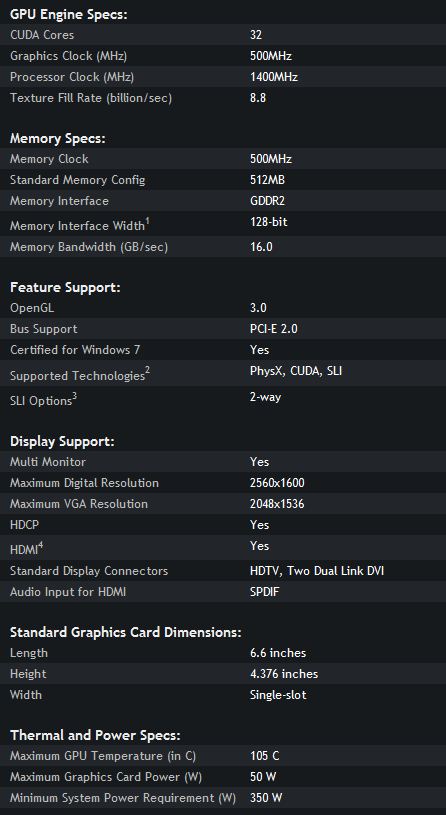Screen dimensions: 446x815
Task: Click the Minimum System Power Requirement label
Action: coord(123,798)
